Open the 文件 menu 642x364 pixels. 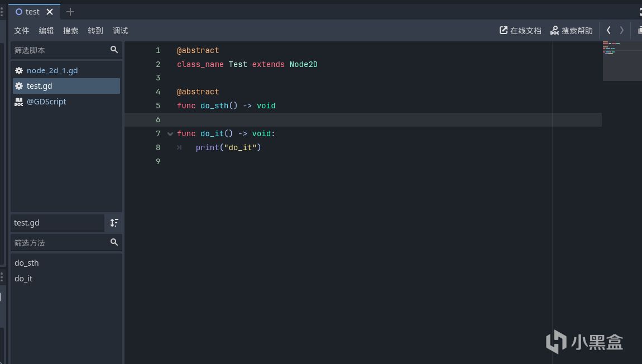(22, 31)
